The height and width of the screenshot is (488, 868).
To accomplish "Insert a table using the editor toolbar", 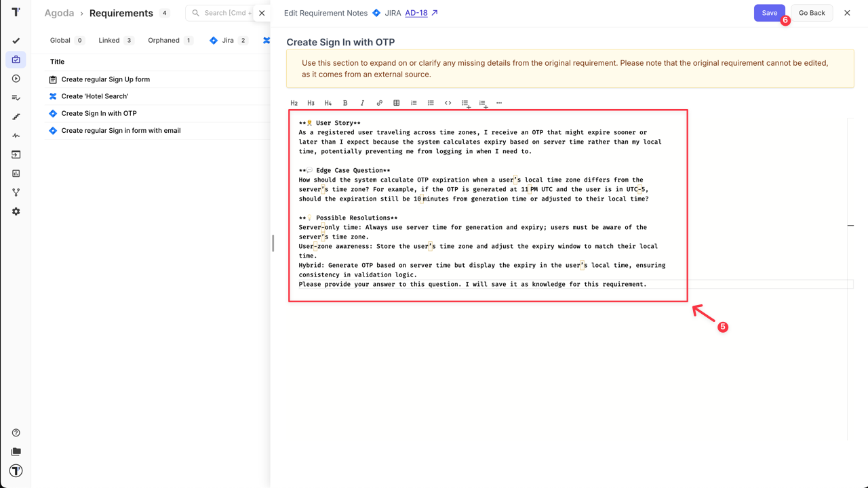I will click(x=396, y=102).
